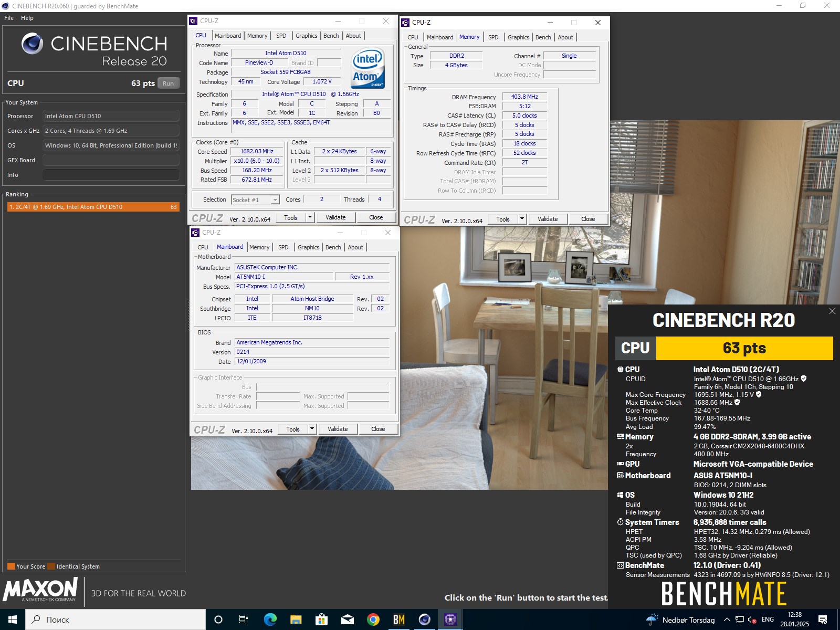The width and height of the screenshot is (840, 630).
Task: Switch to BenchMate on the taskbar
Action: pyautogui.click(x=398, y=619)
